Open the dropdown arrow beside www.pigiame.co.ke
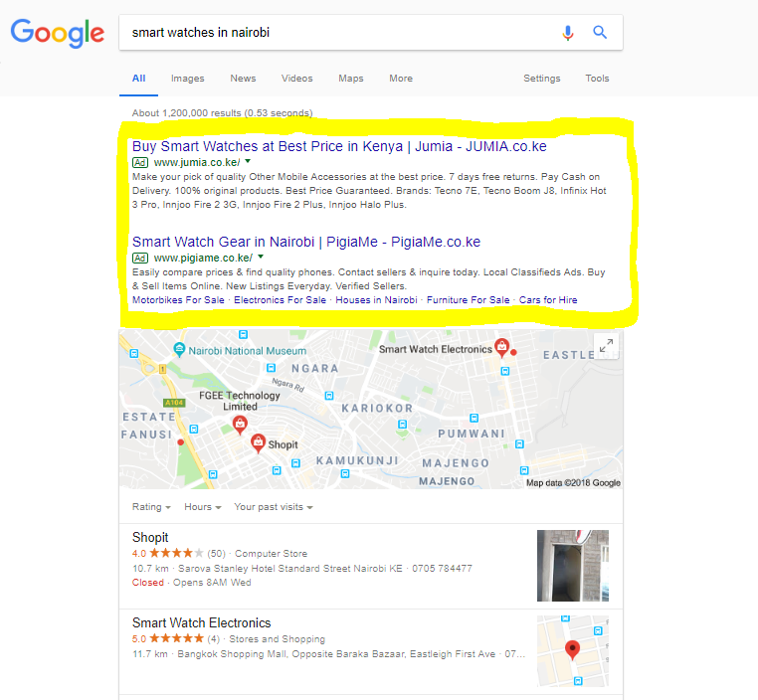758x700 pixels. pos(261,257)
